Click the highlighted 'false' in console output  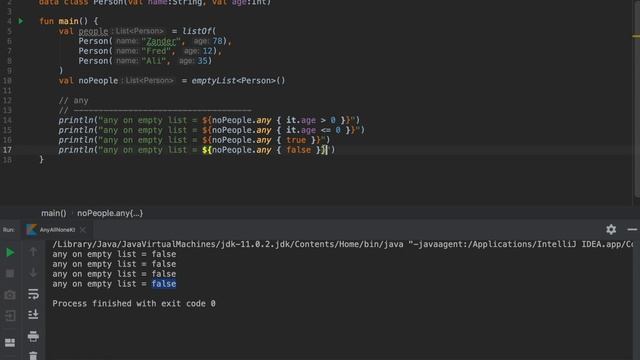164,284
